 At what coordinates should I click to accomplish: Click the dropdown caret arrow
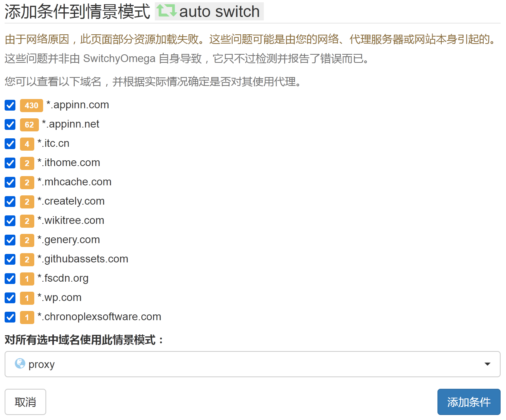pyautogui.click(x=487, y=364)
